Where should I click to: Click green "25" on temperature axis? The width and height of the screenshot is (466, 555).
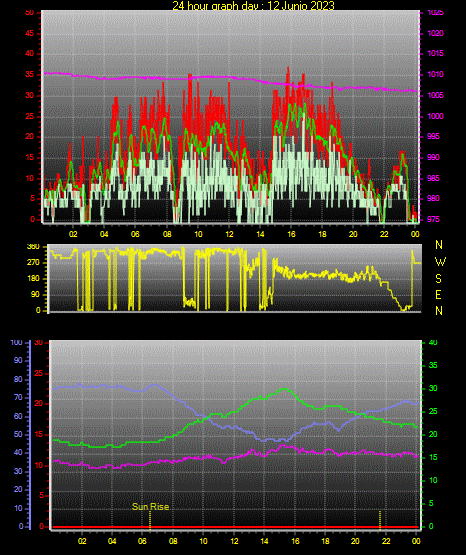click(433, 411)
